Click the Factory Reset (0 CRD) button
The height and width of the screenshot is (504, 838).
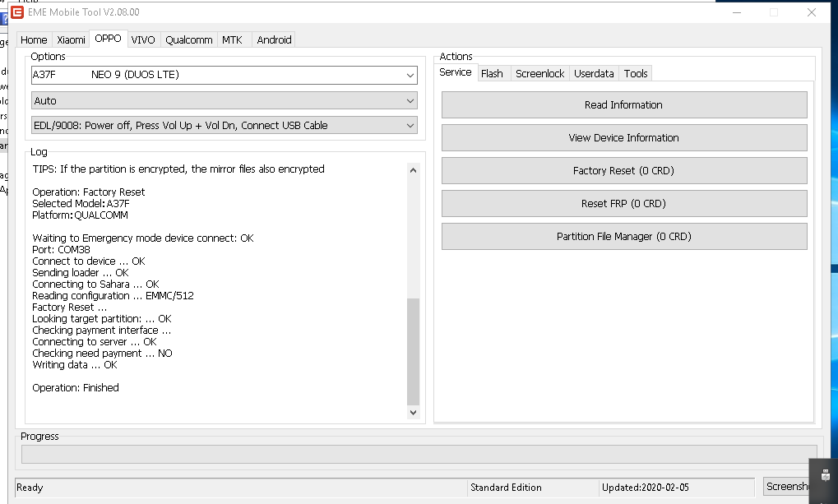[624, 170]
